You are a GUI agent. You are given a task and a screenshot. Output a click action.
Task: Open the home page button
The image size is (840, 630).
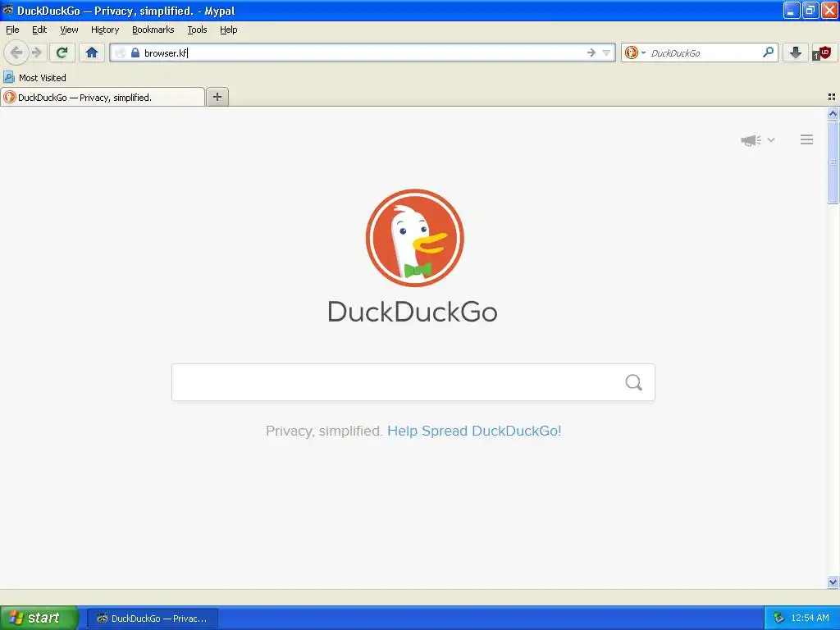tap(92, 52)
